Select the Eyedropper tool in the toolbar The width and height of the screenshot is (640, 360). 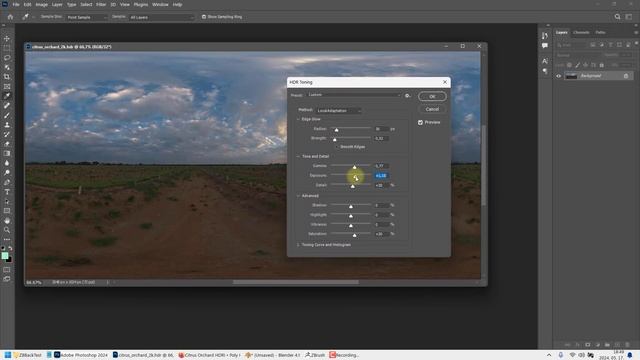tap(7, 96)
